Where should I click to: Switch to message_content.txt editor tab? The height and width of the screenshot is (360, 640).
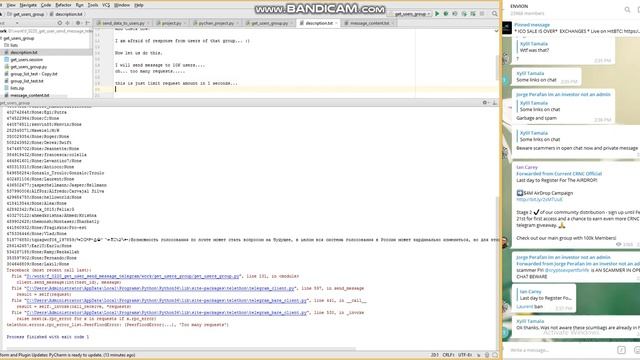(369, 23)
